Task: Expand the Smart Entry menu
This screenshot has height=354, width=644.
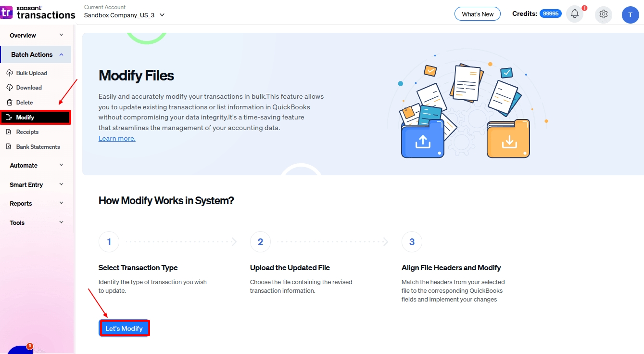Action: coord(37,184)
